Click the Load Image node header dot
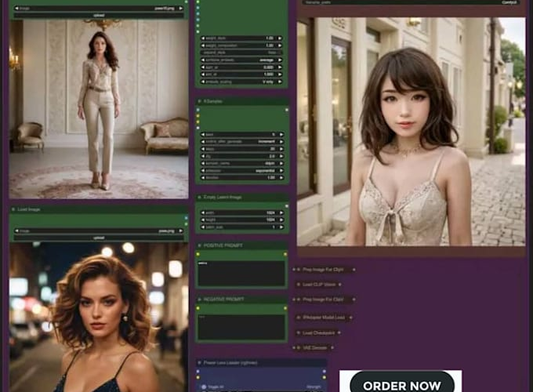Viewport: 533px width, 392px height. (13, 210)
